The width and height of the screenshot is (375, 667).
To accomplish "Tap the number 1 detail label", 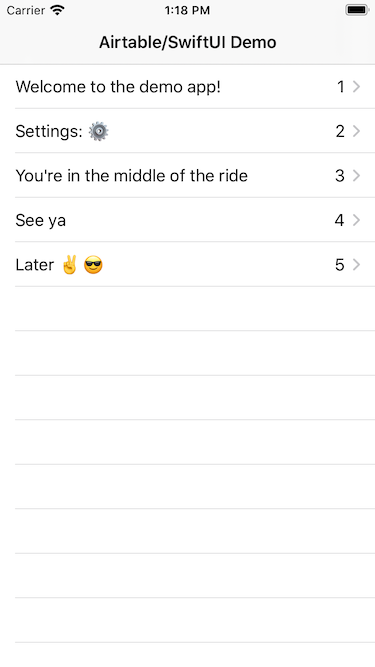I will tap(341, 87).
